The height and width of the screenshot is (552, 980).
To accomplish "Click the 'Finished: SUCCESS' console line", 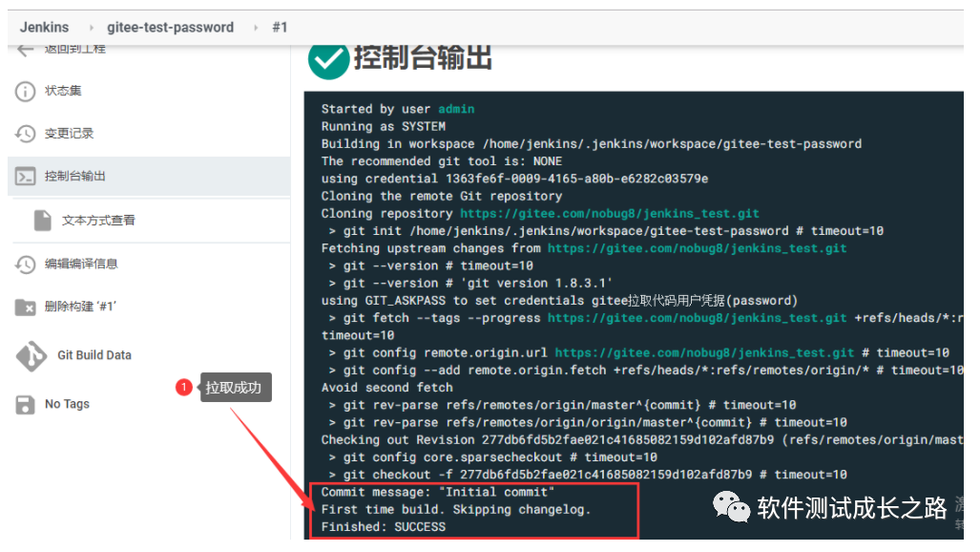I will pos(383,527).
